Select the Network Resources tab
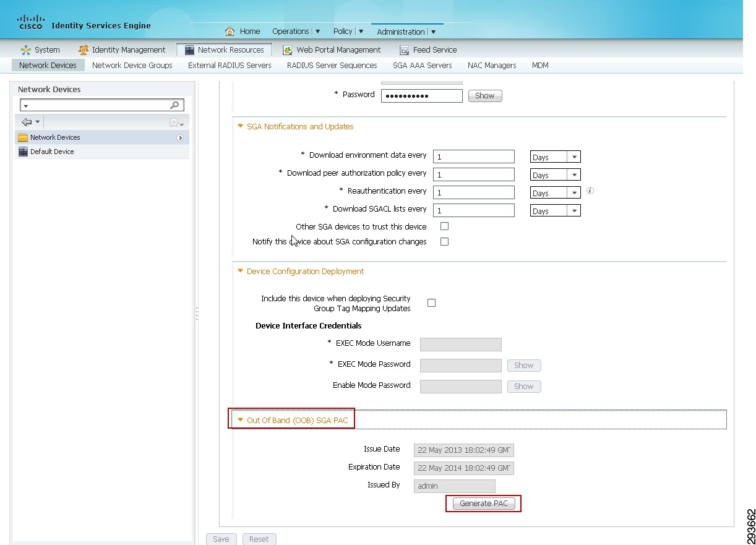This screenshot has width=756, height=545. [224, 50]
